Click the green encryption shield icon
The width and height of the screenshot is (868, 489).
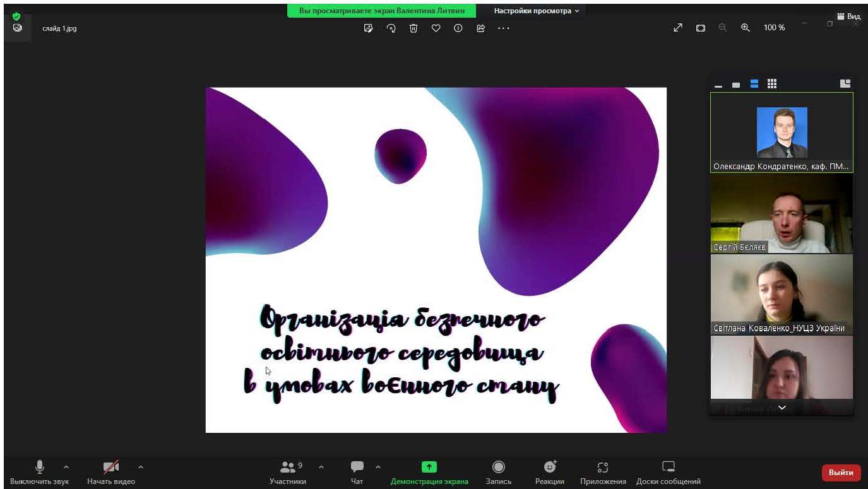16,16
